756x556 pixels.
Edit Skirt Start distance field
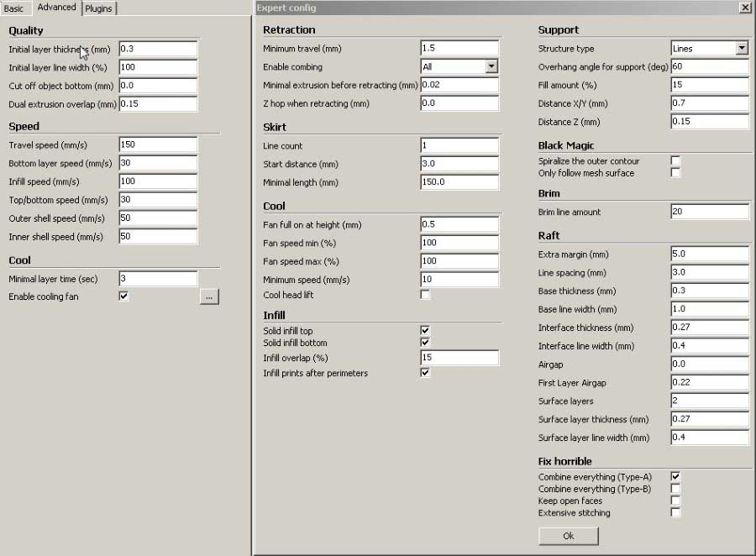[459, 164]
